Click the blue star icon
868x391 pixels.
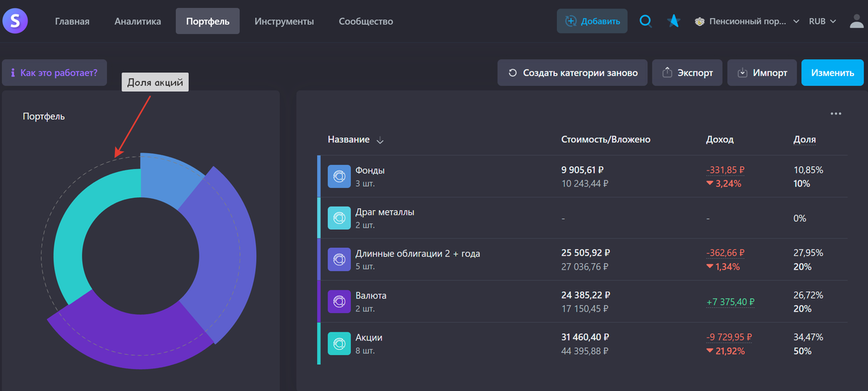tap(674, 21)
